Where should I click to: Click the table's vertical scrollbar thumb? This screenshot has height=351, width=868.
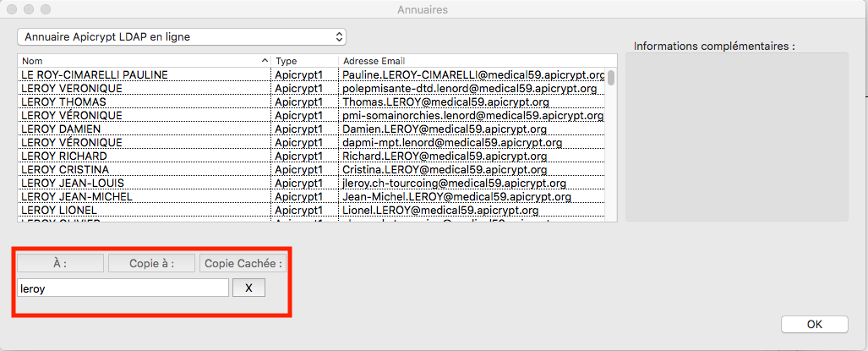pos(610,77)
